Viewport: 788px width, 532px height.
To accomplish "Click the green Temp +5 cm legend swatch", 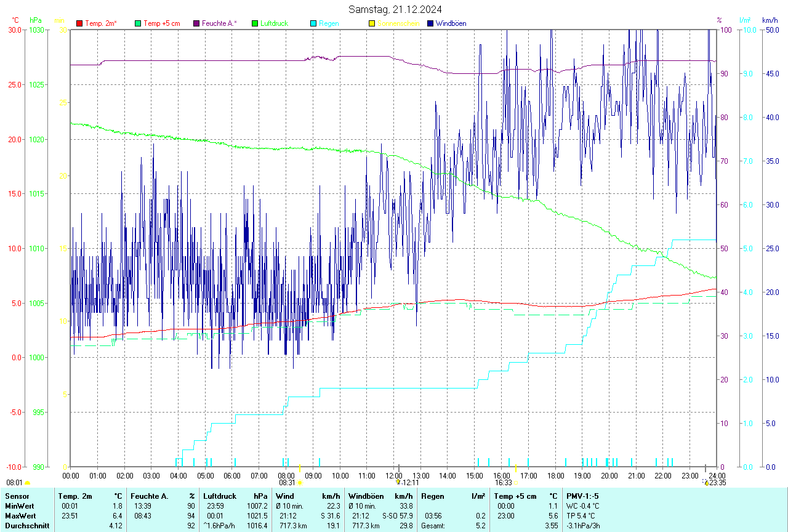I will click(138, 23).
